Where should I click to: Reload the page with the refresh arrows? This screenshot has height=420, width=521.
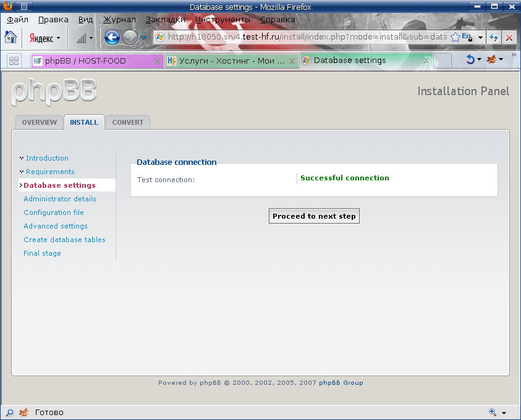[x=494, y=38]
